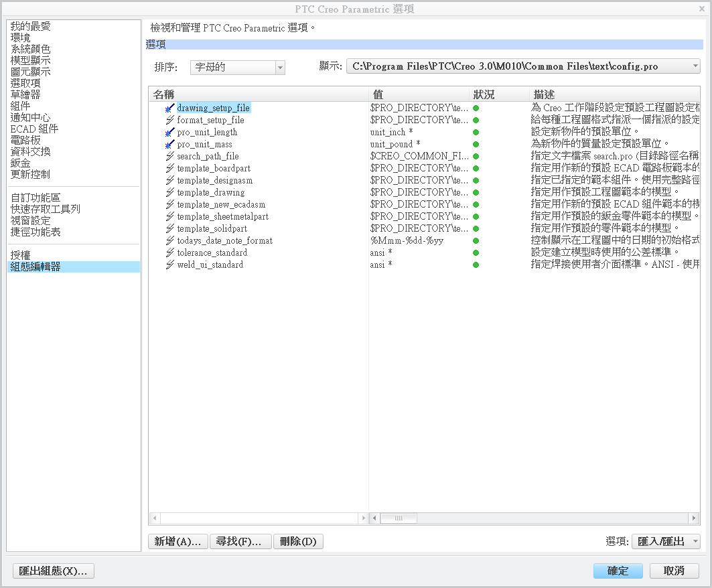Click the 確定 confirm button
Viewport: 712px width, 588px height.
(617, 571)
